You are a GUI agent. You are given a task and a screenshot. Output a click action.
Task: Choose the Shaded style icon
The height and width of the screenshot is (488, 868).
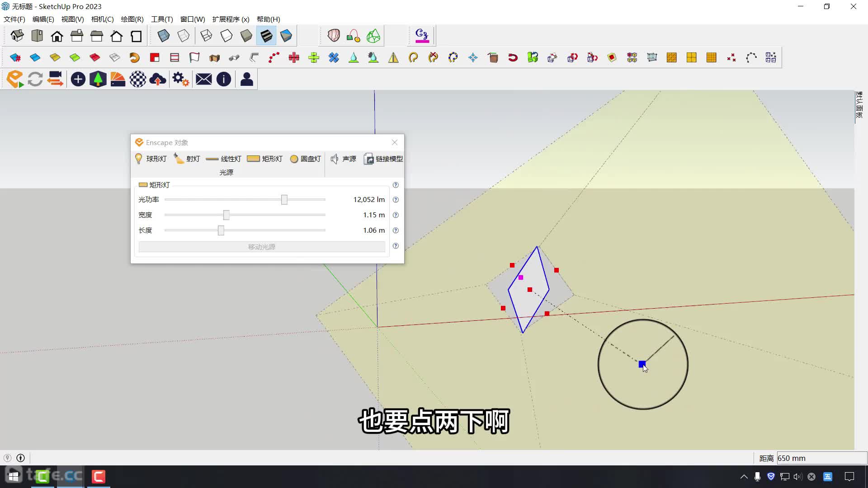246,36
